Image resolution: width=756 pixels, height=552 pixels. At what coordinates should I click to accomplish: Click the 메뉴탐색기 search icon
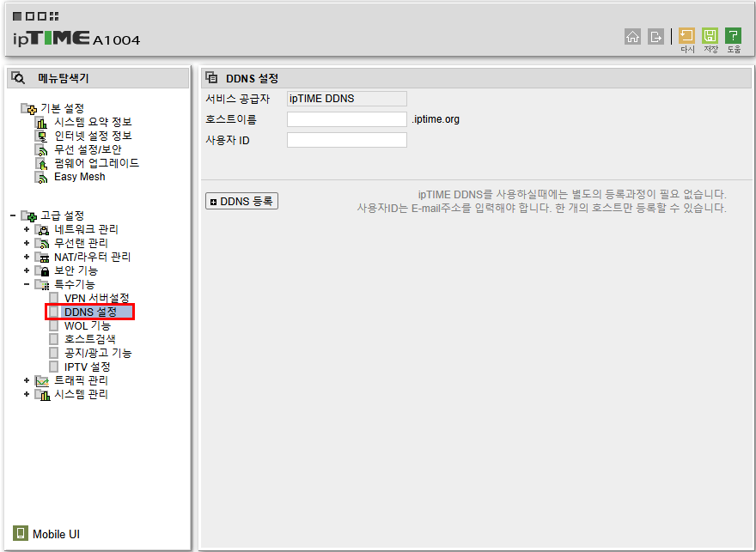pyautogui.click(x=18, y=78)
